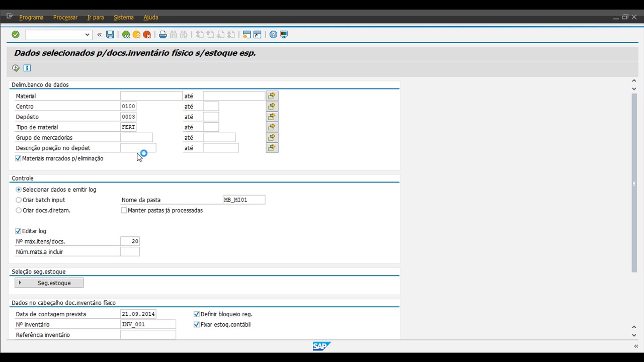This screenshot has width=644, height=362.
Task: Select Selecionar dados e emitir log option
Action: click(19, 190)
